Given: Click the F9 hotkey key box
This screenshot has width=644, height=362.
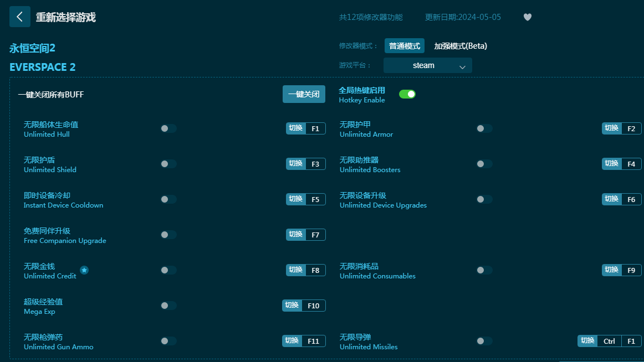Looking at the screenshot, I should pyautogui.click(x=631, y=270).
